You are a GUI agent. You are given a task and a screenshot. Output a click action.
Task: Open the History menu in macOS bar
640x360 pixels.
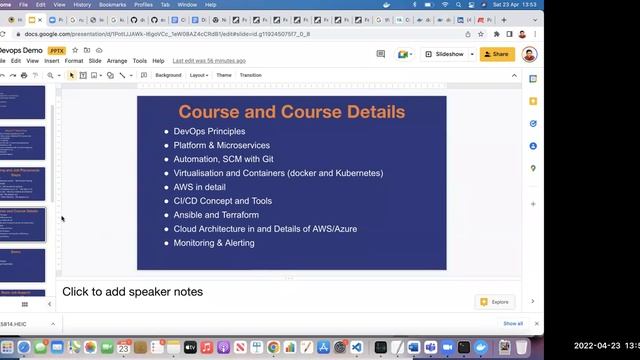pyautogui.click(x=82, y=5)
